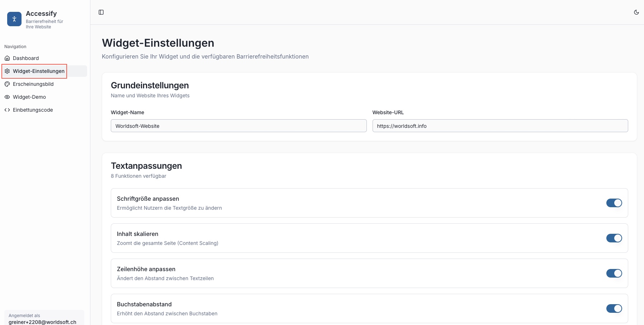
Task: Switch to dark mode via moon icon
Action: pos(636,12)
